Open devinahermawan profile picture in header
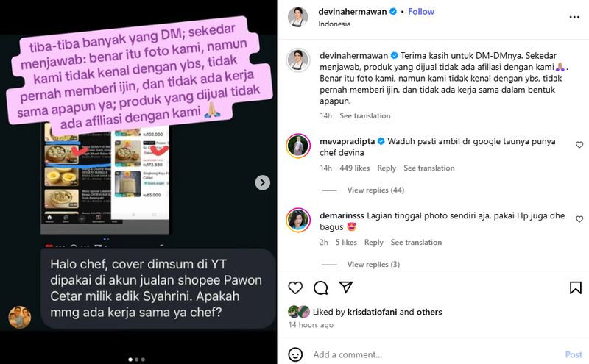Viewport: 589px width, 364px height. pyautogui.click(x=298, y=17)
